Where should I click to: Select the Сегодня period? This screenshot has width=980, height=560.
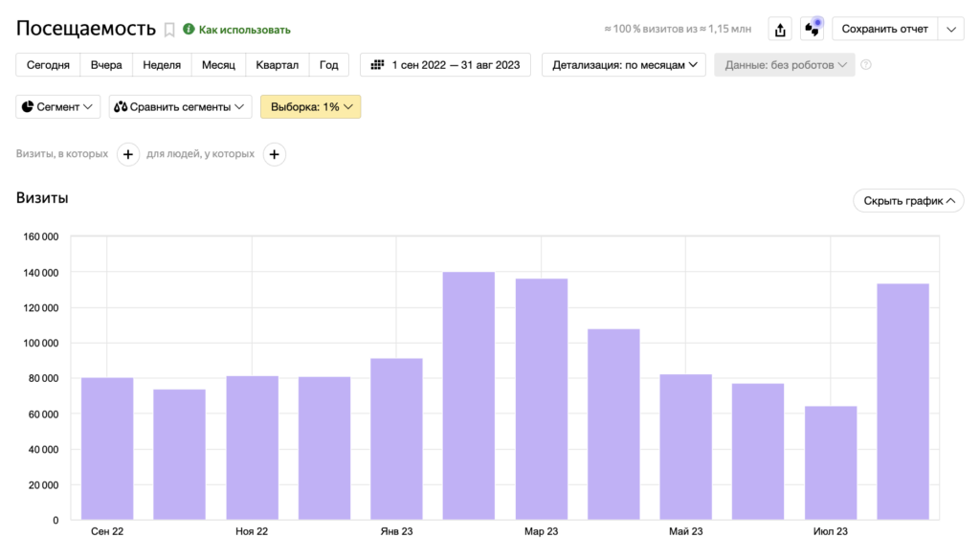click(48, 65)
